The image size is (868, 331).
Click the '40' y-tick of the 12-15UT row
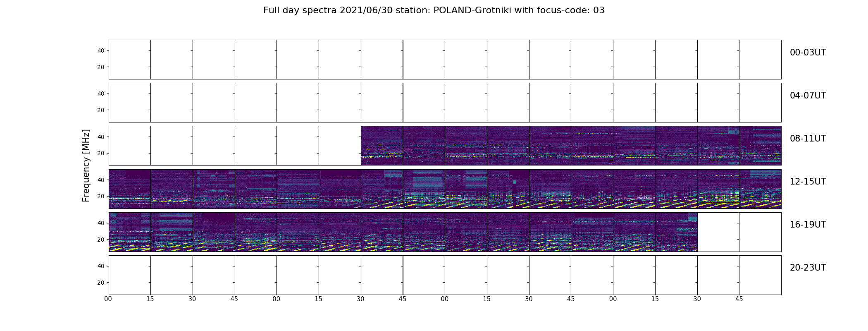100,180
